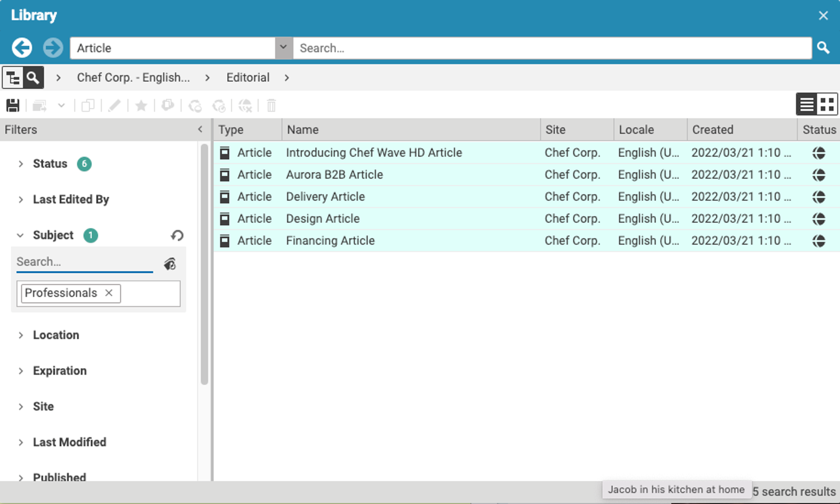Open the Article content type dropdown

coord(283,48)
